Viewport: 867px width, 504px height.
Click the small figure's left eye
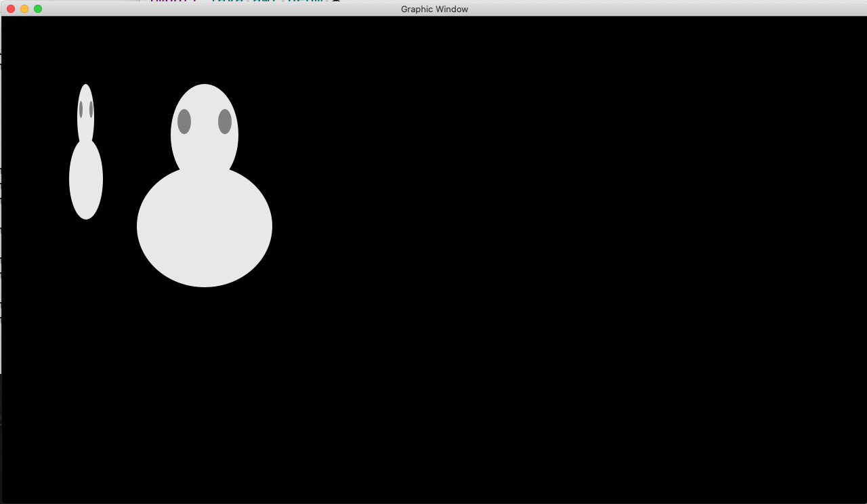81,109
